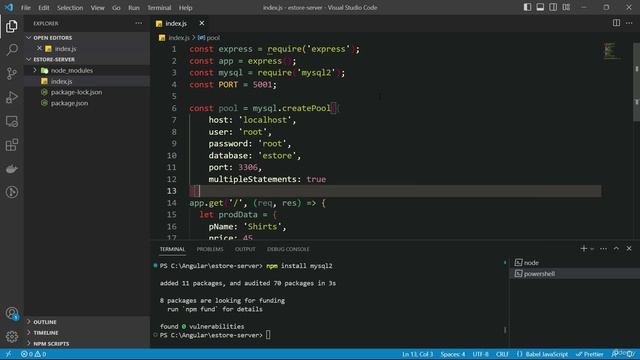Open the Help menu
The image size is (640, 360).
[x=185, y=7]
